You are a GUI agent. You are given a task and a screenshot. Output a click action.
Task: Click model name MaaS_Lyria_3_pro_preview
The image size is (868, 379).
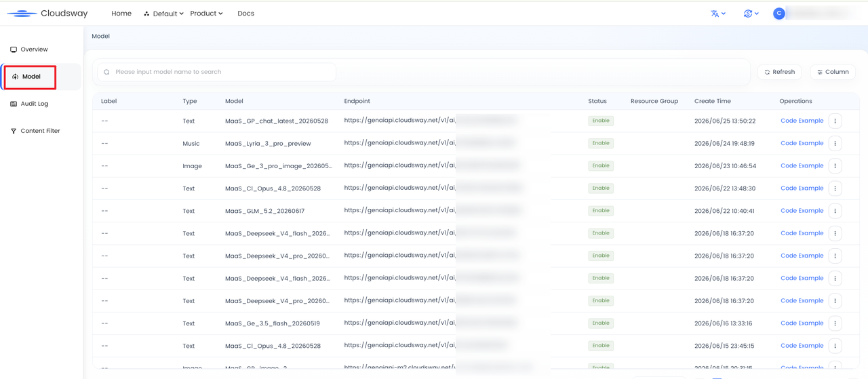(268, 144)
